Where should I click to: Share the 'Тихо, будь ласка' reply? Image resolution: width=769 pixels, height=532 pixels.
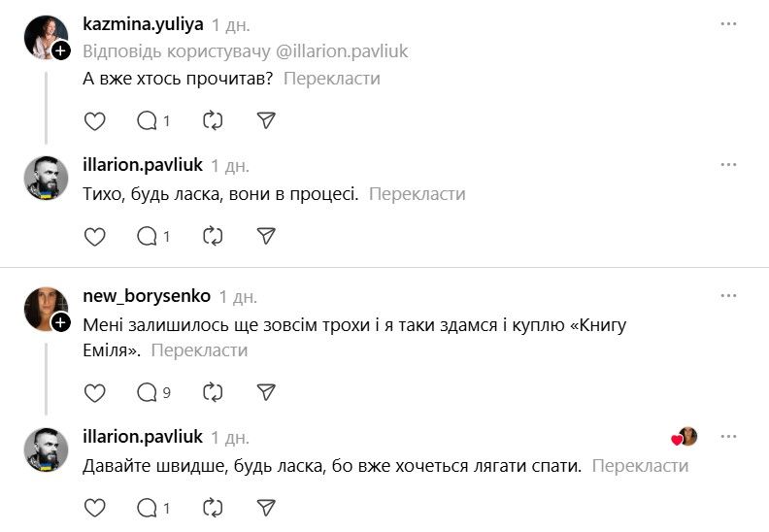tap(266, 236)
